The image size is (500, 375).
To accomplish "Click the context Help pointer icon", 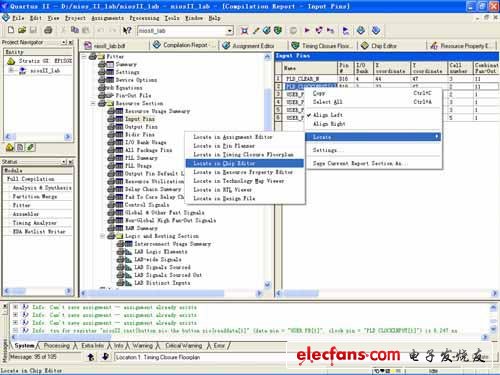I will click(126, 31).
